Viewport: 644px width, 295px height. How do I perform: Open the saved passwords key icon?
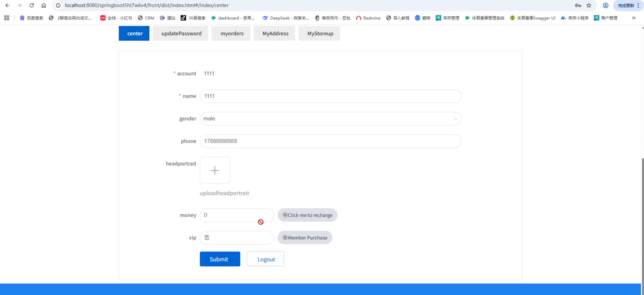pos(578,5)
